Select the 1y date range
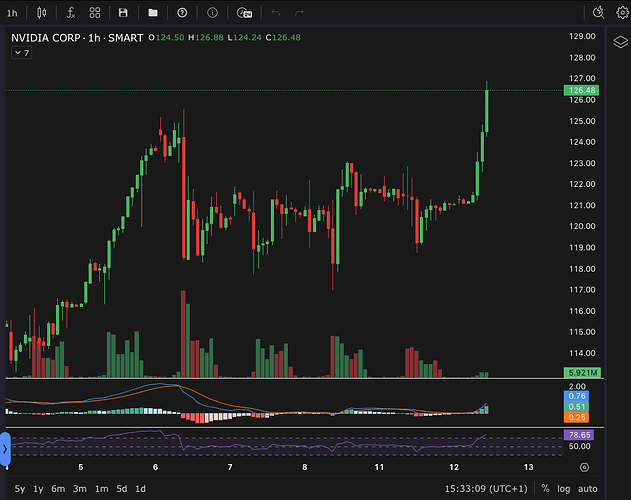The width and height of the screenshot is (631, 500). [x=38, y=489]
